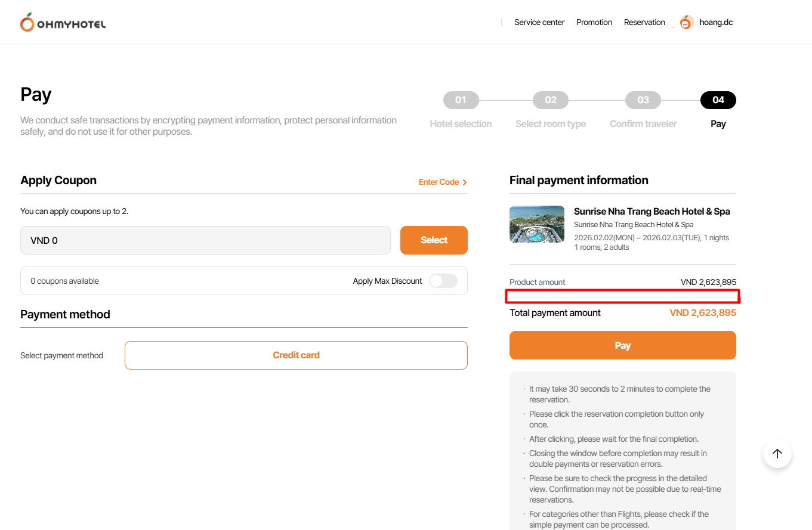Click the Enter Code link
Image resolution: width=812 pixels, height=530 pixels.
coord(439,182)
